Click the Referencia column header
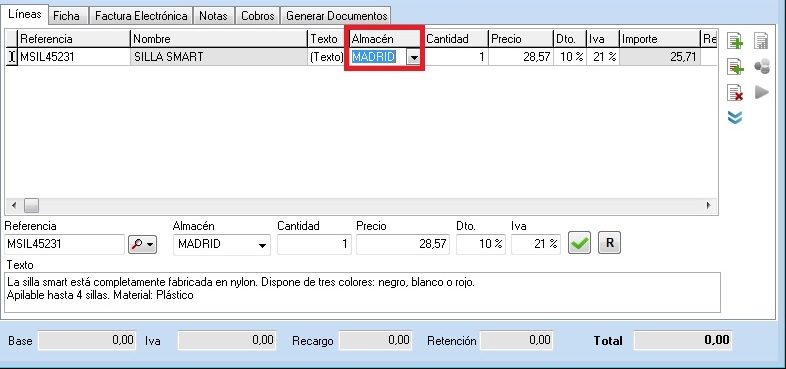The height and width of the screenshot is (369, 786). (x=74, y=39)
